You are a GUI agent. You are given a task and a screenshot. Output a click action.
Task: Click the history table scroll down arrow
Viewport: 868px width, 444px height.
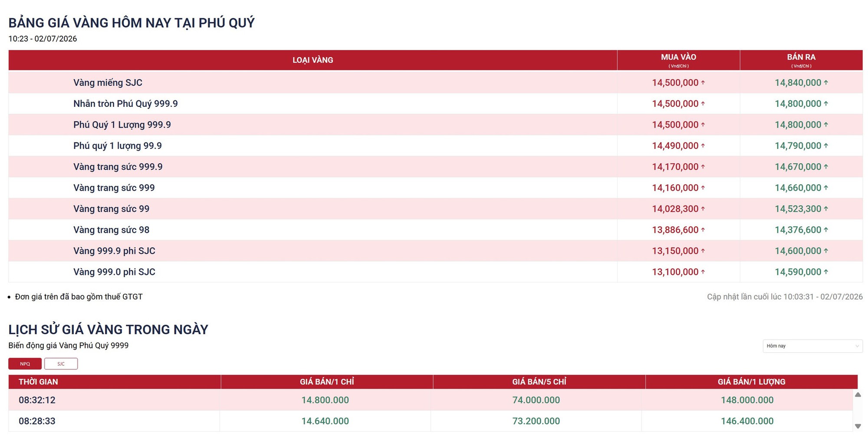click(858, 426)
